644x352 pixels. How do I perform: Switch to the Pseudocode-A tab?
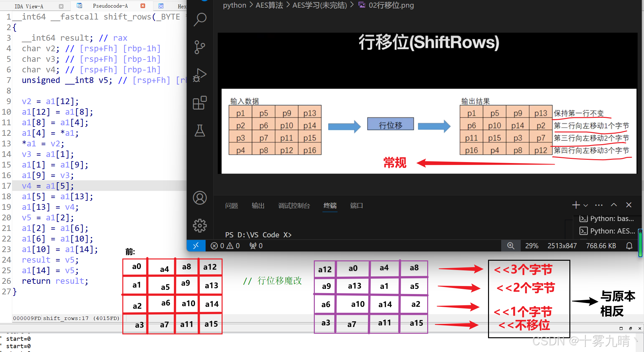coord(110,5)
